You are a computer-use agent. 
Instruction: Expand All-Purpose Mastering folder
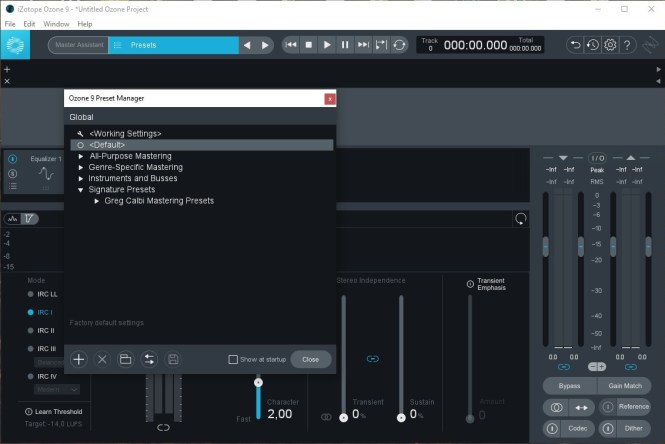click(81, 156)
